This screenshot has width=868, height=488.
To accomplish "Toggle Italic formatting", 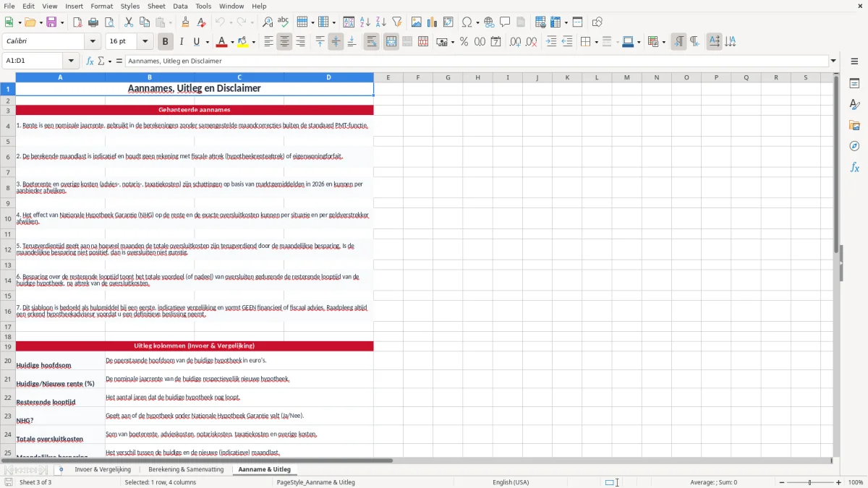I will pyautogui.click(x=181, y=42).
